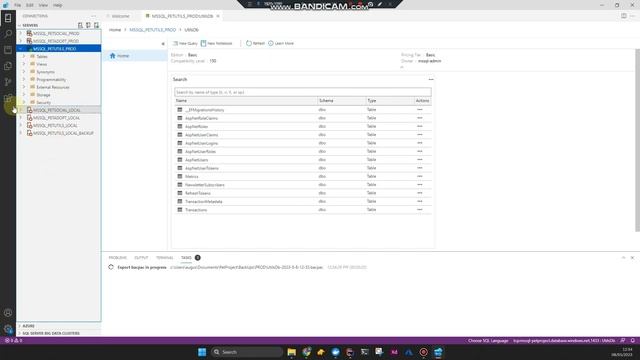Viewport: 640px width, 360px height.
Task: Switch to the Terminal panel tab
Action: (164, 258)
